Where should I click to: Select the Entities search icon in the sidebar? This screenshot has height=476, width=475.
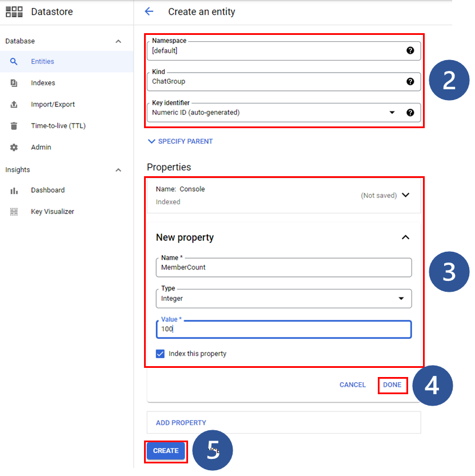coord(14,61)
